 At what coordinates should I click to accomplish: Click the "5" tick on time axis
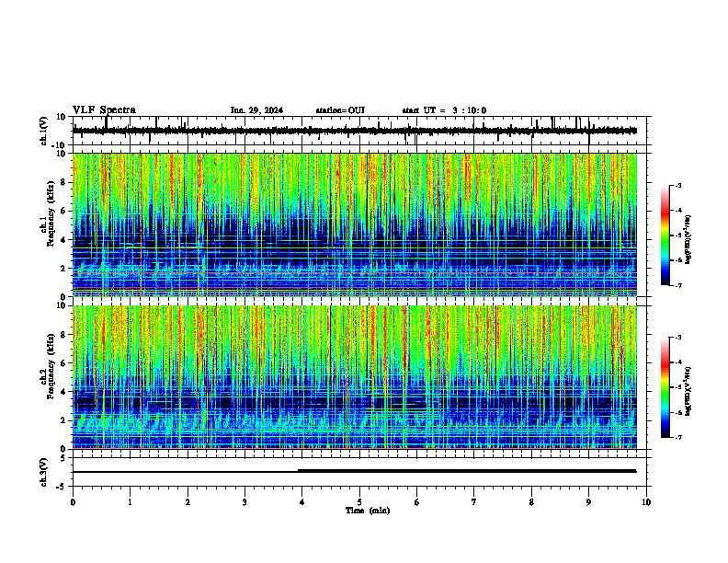(359, 502)
